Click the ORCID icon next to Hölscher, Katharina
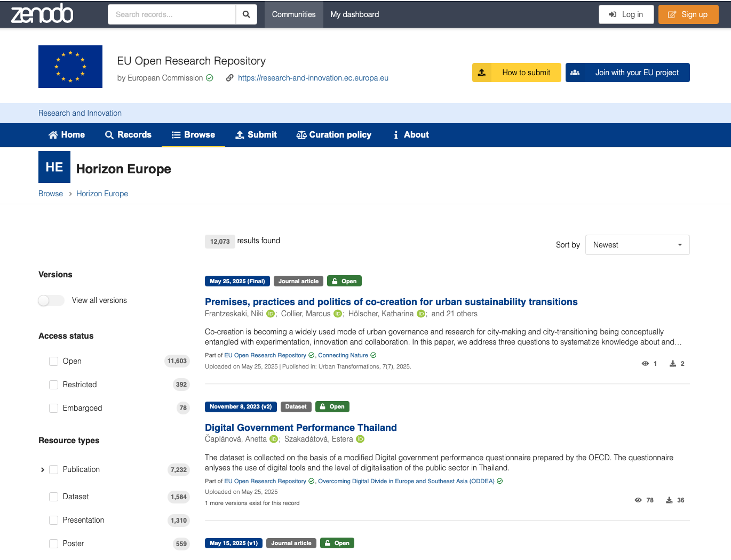The image size is (731, 560). point(421,314)
